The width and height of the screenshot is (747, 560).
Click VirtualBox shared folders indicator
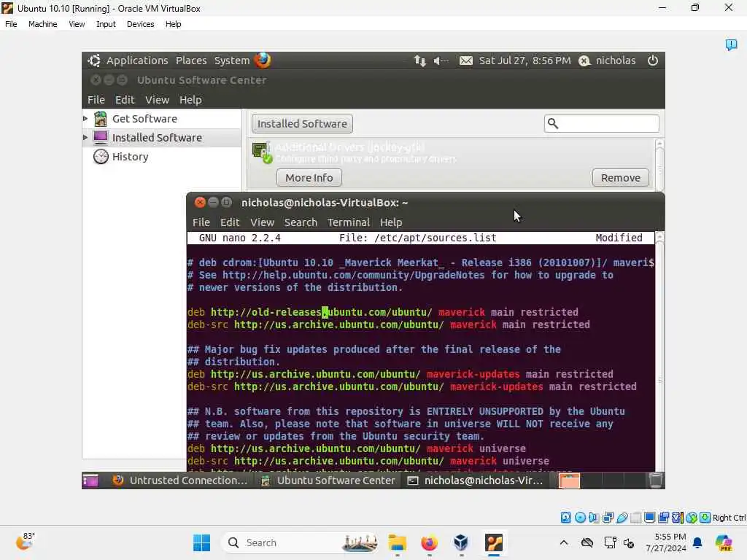635,518
